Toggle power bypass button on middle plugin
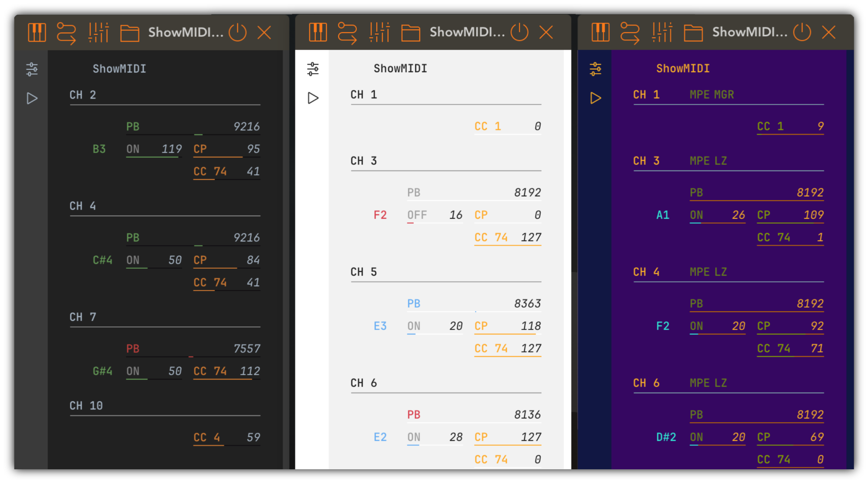The width and height of the screenshot is (868, 483). pos(519,33)
